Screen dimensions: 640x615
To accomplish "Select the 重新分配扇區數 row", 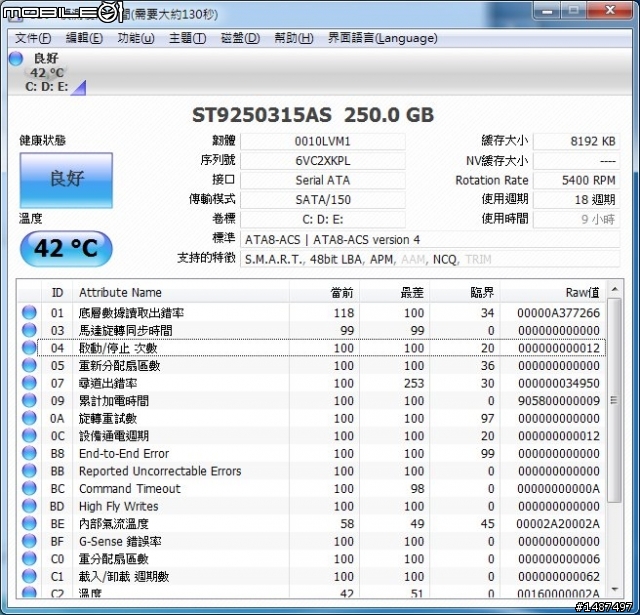I will click(x=312, y=365).
